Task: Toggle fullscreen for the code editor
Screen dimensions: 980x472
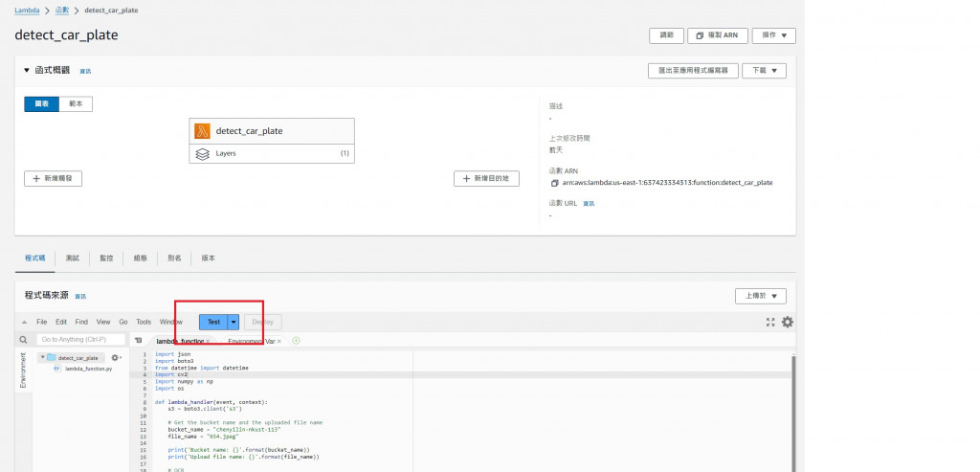Action: tap(770, 322)
